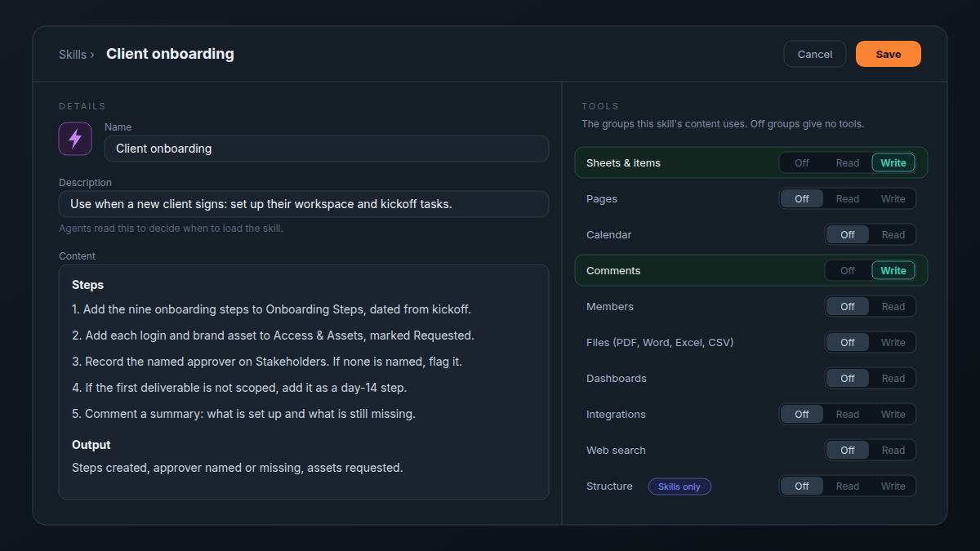
Task: Click the Steps heading in Content
Action: [87, 285]
